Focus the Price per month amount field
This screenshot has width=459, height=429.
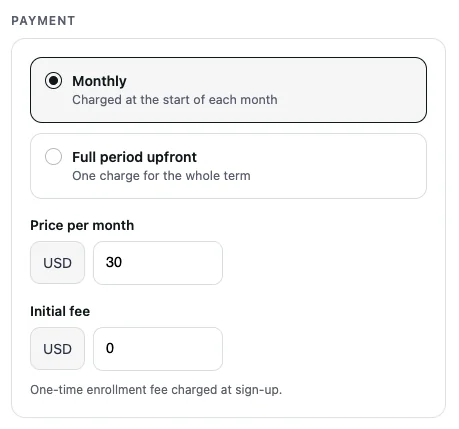click(158, 263)
